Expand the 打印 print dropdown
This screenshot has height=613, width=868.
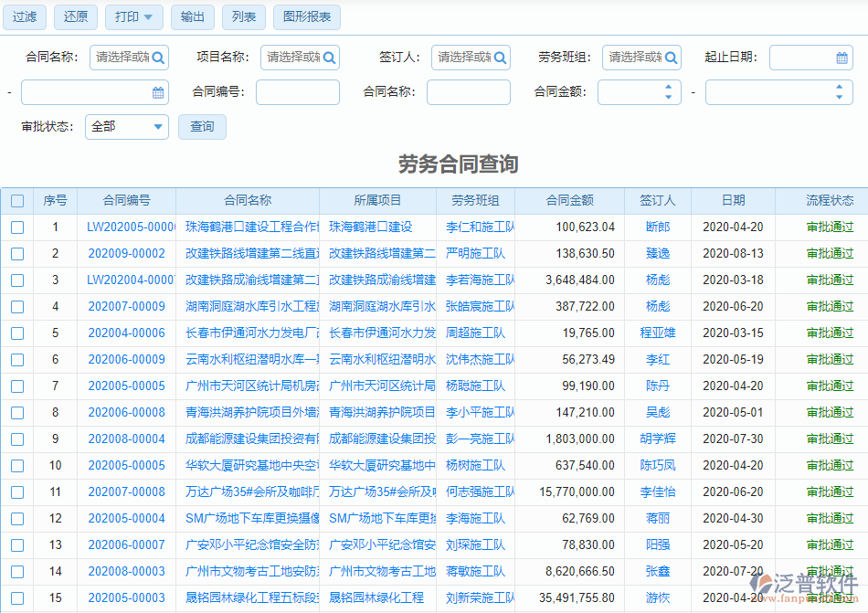pyautogui.click(x=133, y=16)
